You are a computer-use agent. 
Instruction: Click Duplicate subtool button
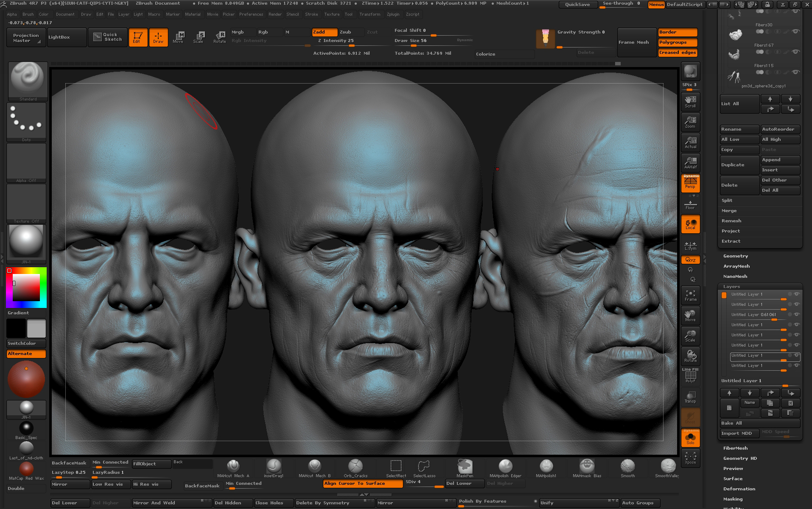click(739, 165)
